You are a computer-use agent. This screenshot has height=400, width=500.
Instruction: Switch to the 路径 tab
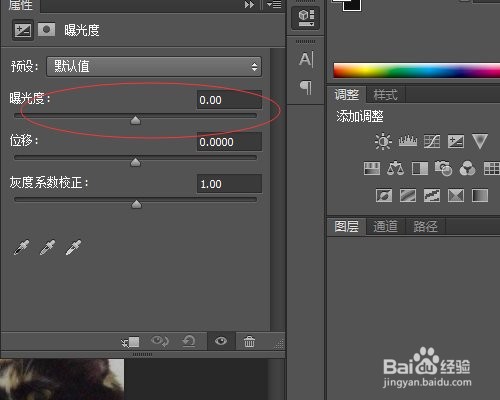425,227
